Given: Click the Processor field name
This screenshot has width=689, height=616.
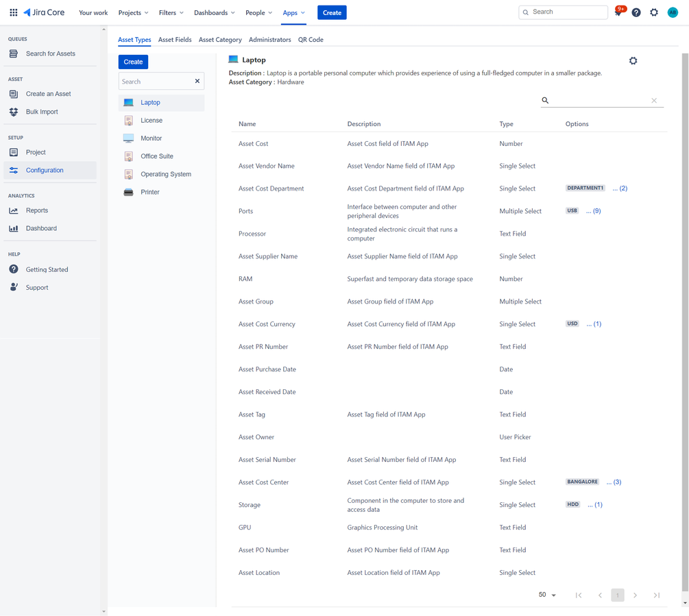Looking at the screenshot, I should 252,234.
